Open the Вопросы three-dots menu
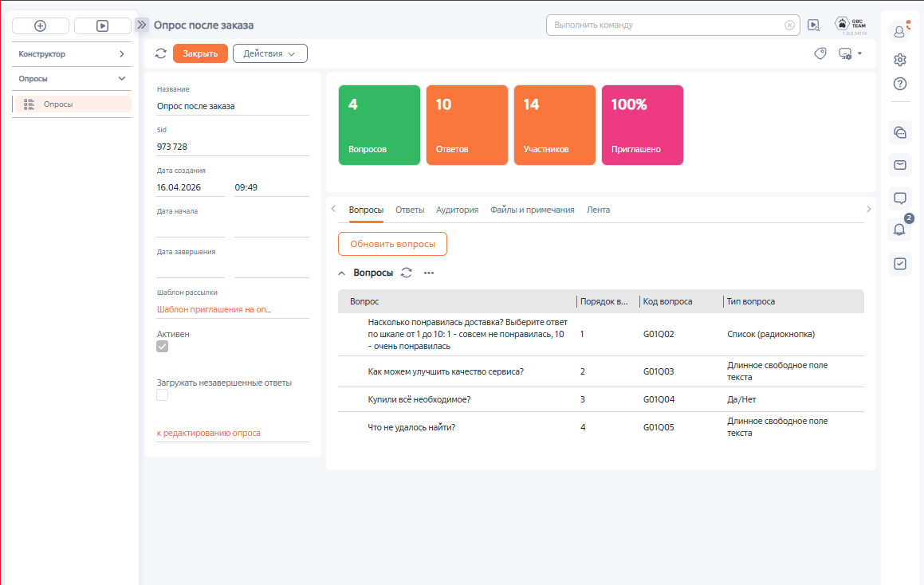The image size is (924, 585). [x=429, y=273]
